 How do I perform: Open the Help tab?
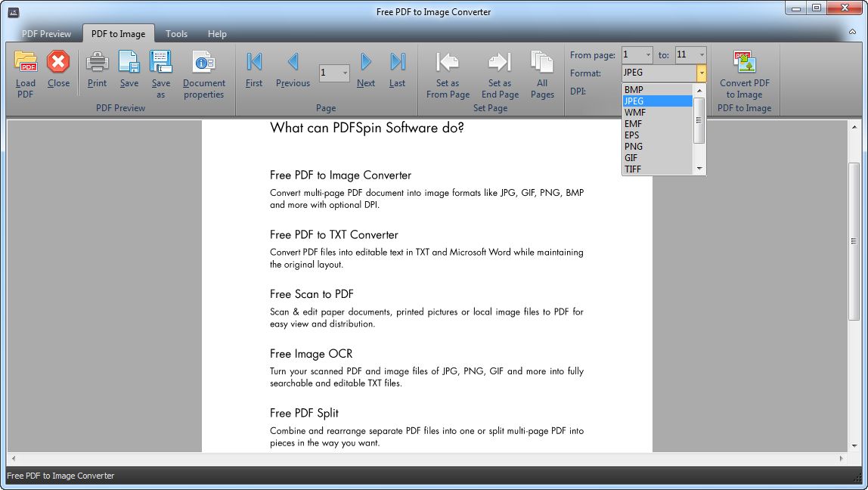tap(217, 34)
